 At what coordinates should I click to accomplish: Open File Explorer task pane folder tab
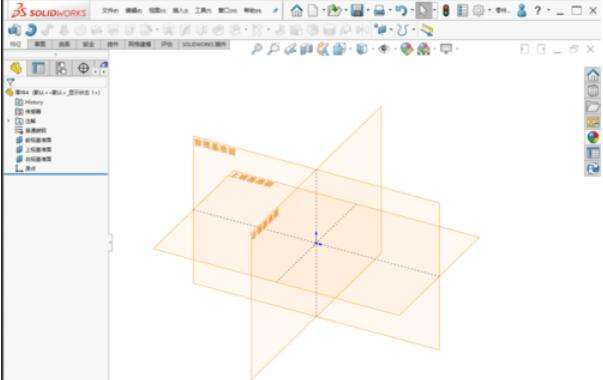(593, 107)
